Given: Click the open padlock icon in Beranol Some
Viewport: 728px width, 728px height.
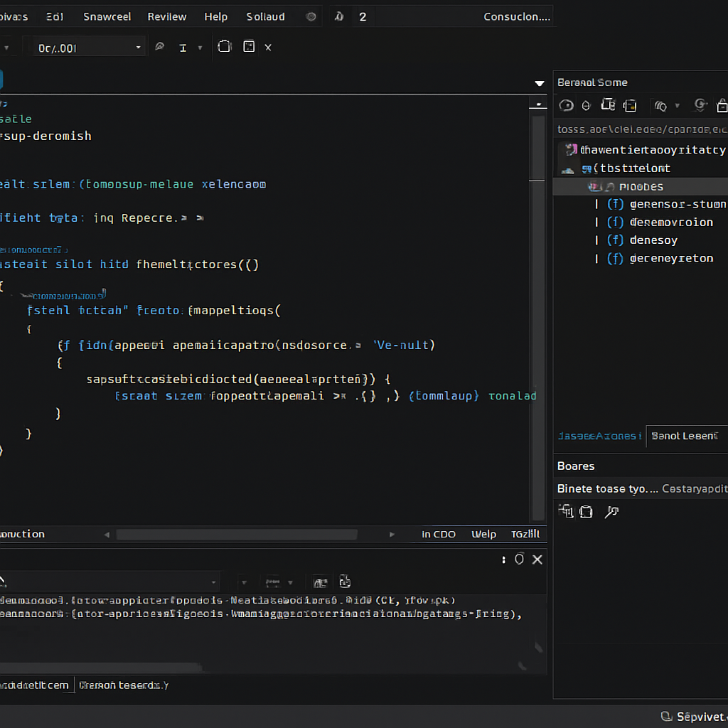Looking at the screenshot, I should pos(722,106).
